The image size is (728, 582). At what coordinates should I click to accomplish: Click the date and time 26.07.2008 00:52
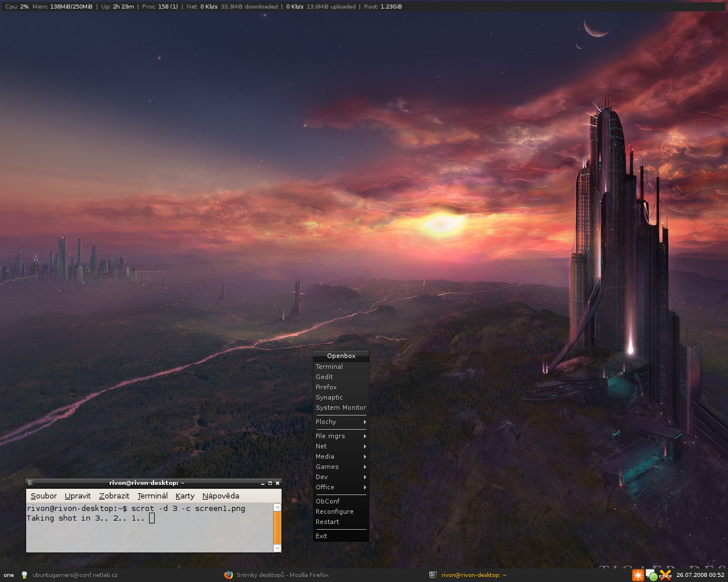pyautogui.click(x=700, y=575)
